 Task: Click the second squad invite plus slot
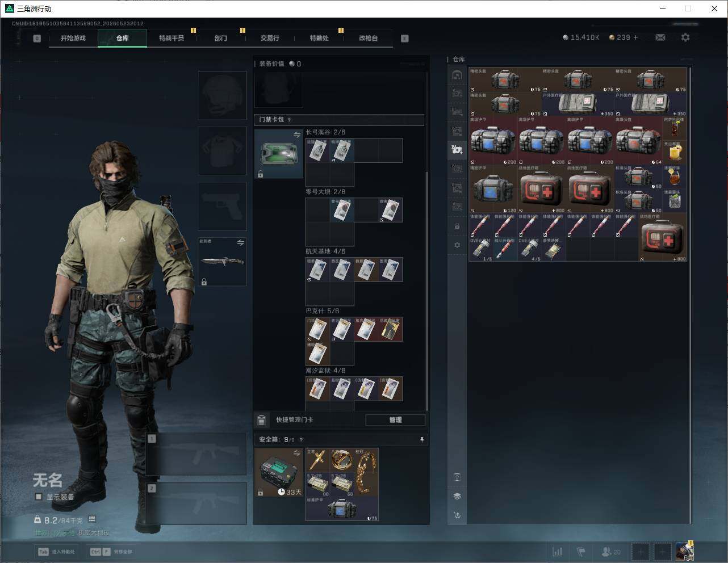[x=663, y=552]
